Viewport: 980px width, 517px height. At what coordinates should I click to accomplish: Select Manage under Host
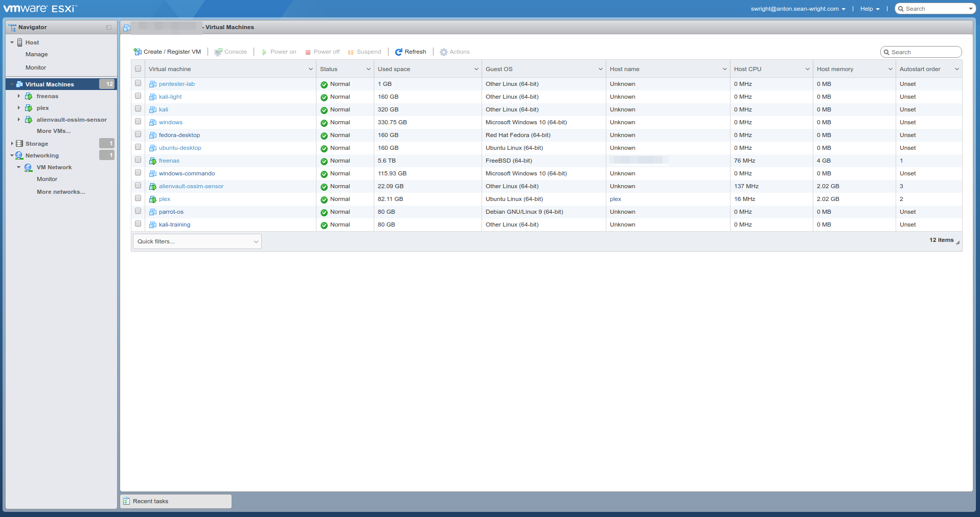coord(36,54)
